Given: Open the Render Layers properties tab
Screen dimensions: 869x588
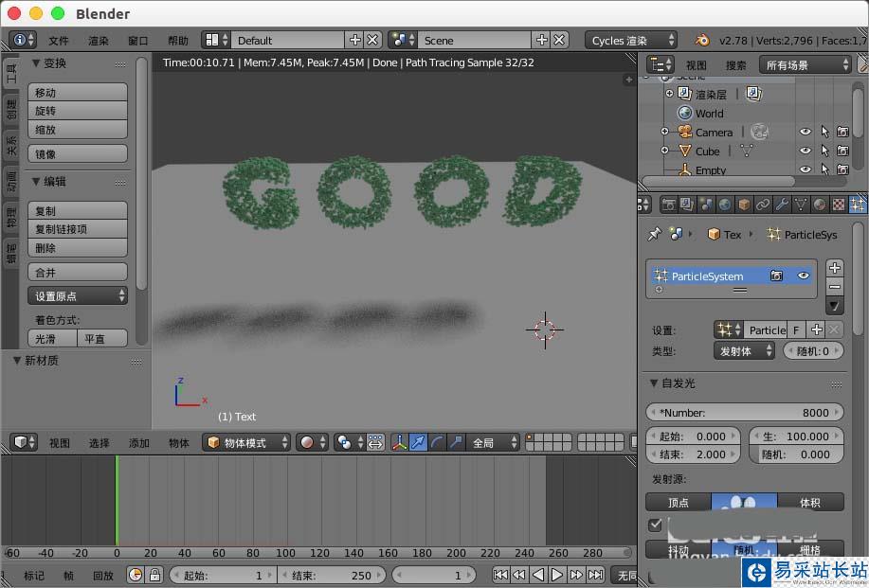Looking at the screenshot, I should [687, 205].
